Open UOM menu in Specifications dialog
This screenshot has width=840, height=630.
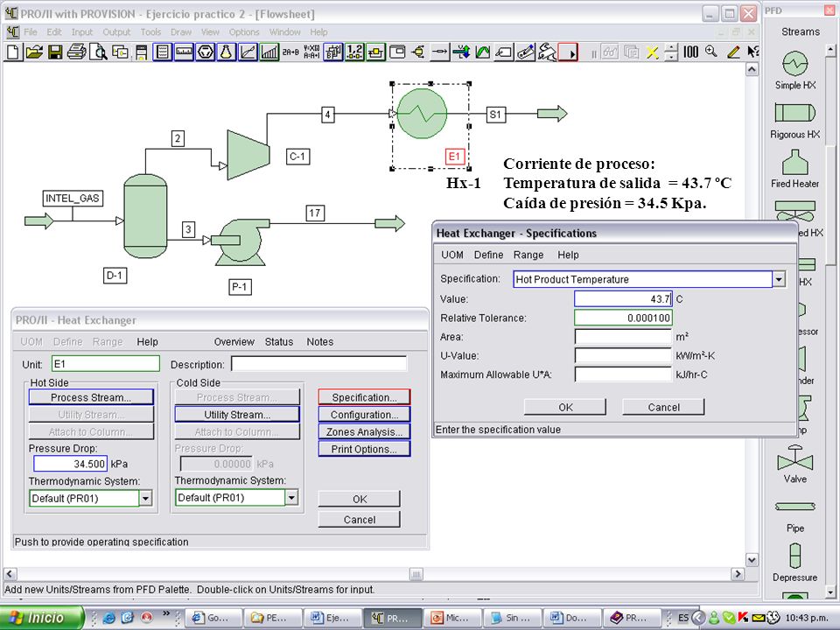(x=452, y=255)
